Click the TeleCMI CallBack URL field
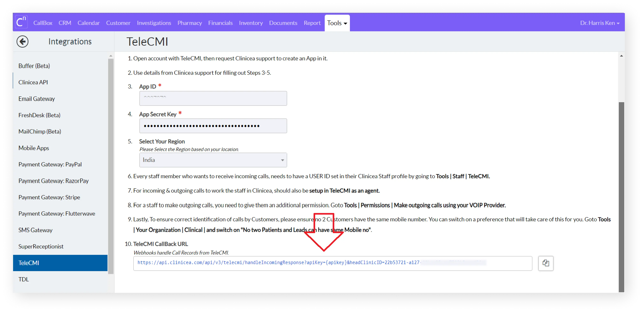The image size is (644, 312). 333,263
